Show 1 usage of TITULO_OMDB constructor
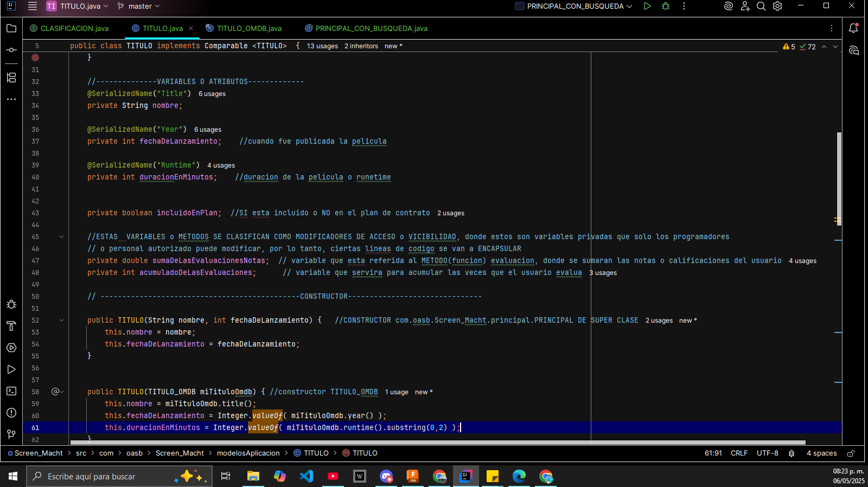The height and width of the screenshot is (487, 868). click(397, 392)
